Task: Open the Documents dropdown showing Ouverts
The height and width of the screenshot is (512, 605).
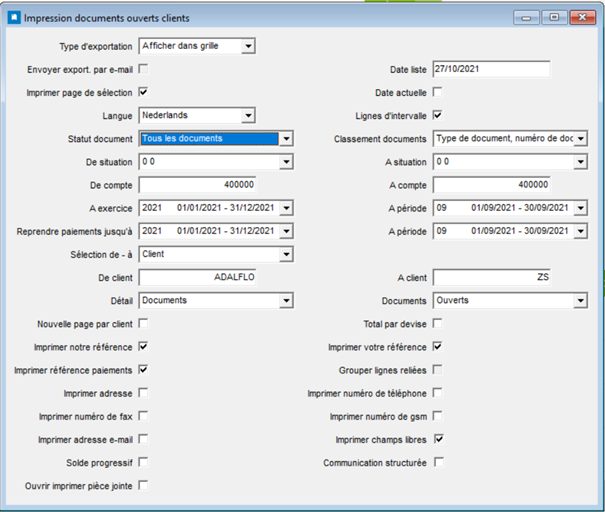Action: [x=580, y=301]
